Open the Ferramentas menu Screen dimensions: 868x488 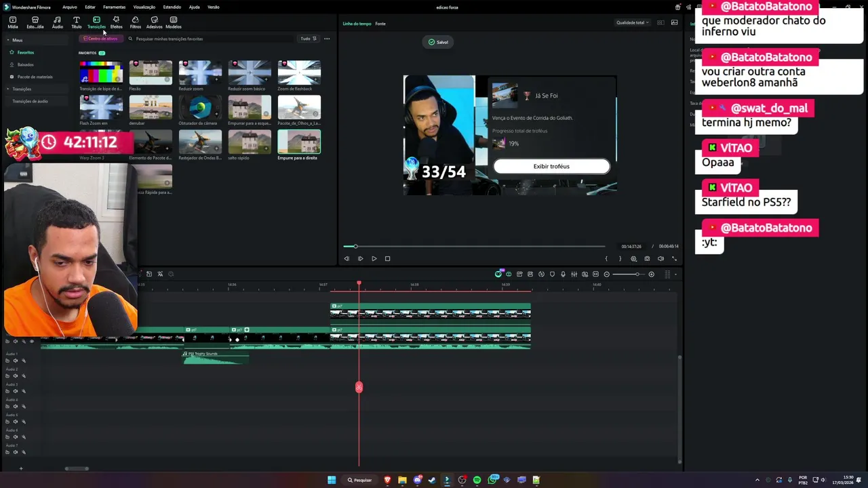114,7
